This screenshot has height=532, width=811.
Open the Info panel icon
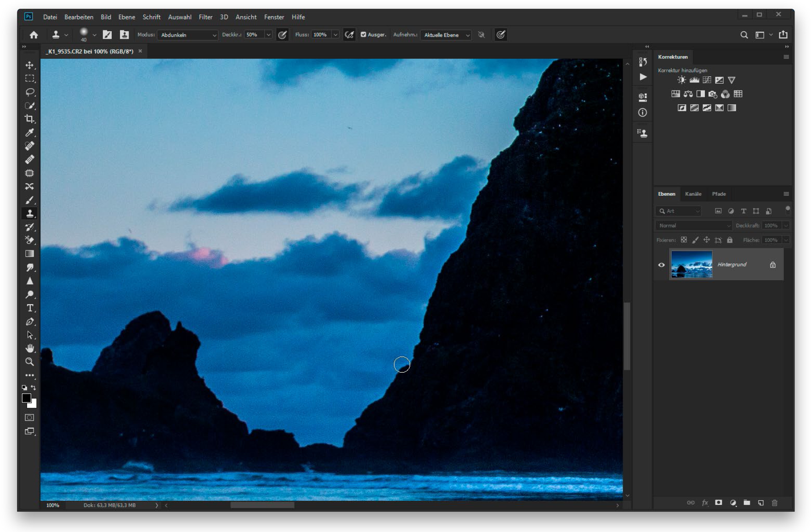[x=643, y=113]
